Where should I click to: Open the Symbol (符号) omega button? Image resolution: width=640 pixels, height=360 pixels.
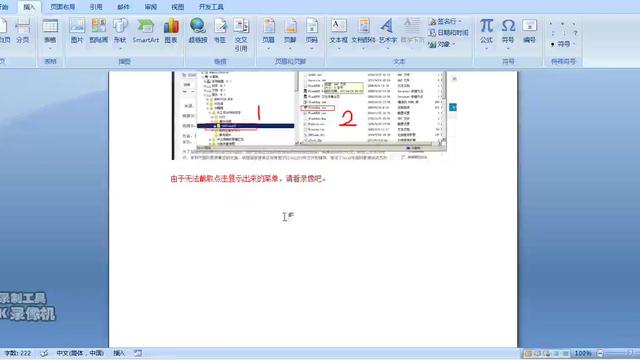pyautogui.click(x=508, y=34)
